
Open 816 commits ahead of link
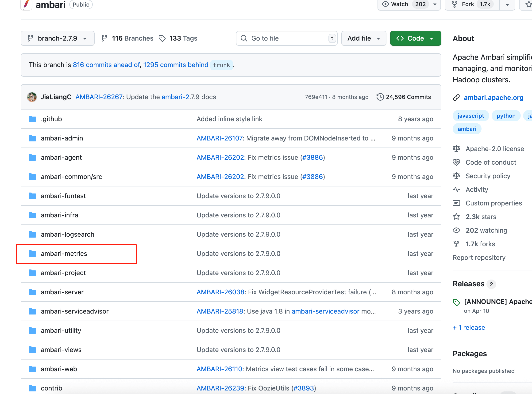pos(106,65)
